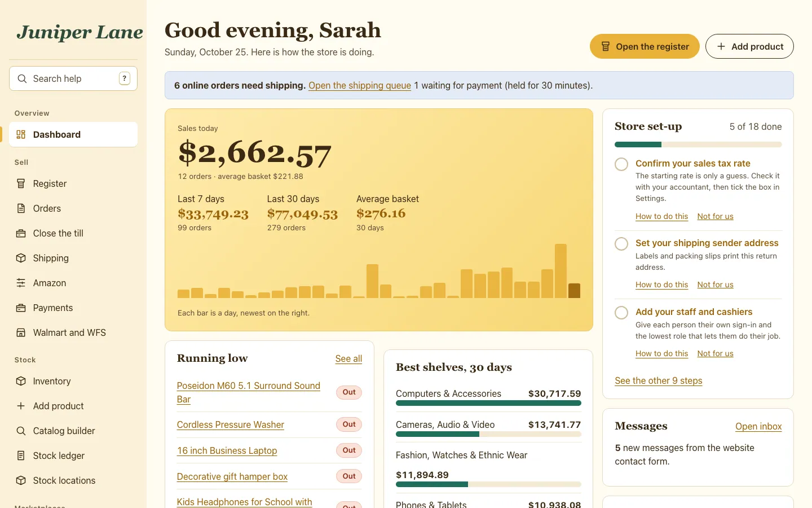Open the shipping queue link
The height and width of the screenshot is (508, 812).
pyautogui.click(x=360, y=85)
